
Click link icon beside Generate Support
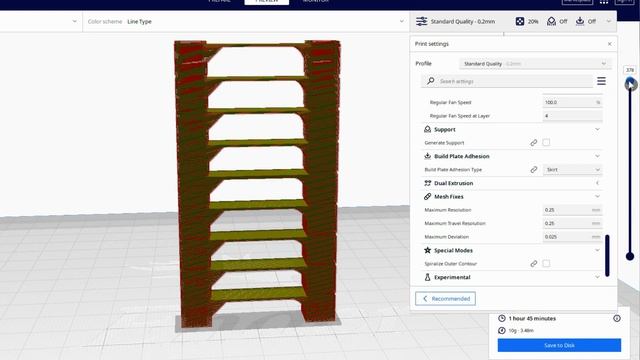click(533, 142)
